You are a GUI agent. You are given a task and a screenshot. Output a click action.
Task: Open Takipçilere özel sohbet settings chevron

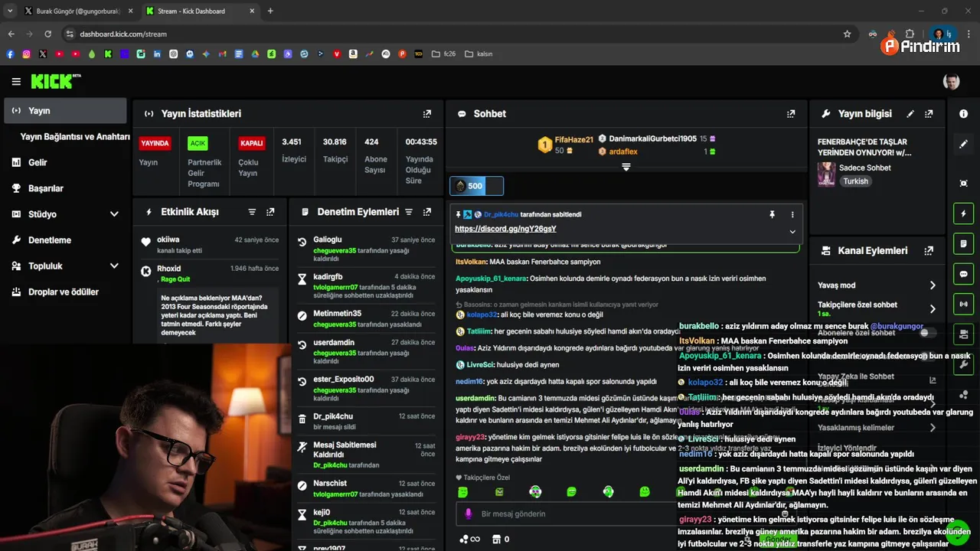933,309
